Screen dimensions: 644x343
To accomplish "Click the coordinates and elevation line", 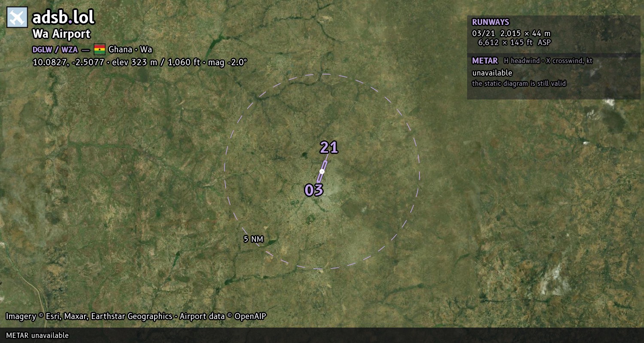I will coord(140,62).
